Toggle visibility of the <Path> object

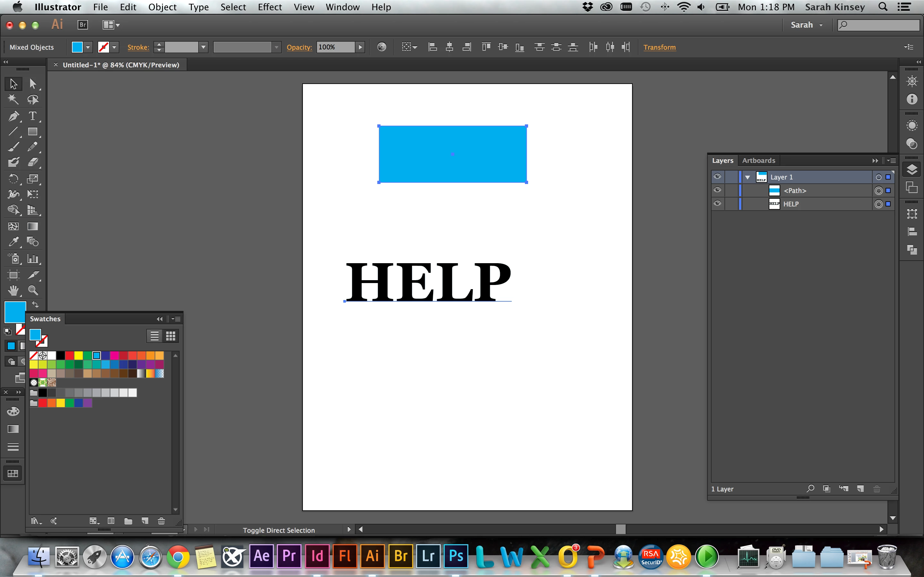tap(717, 190)
